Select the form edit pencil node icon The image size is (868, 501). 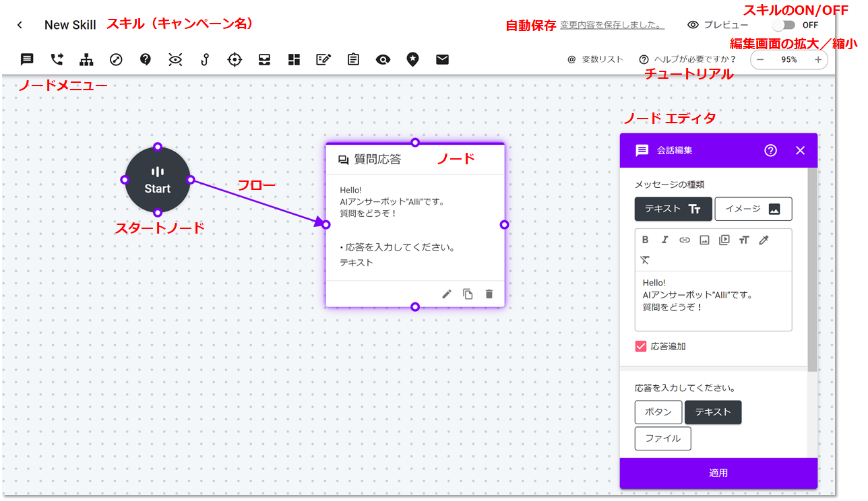click(x=323, y=59)
